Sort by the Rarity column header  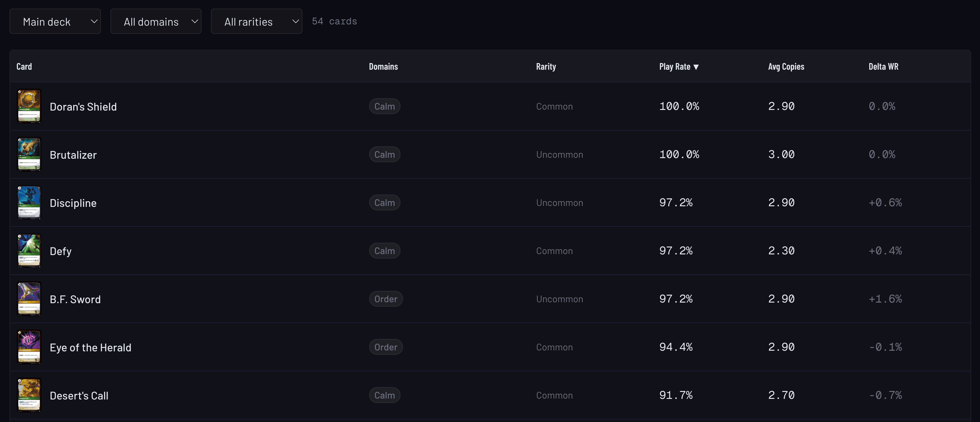point(546,66)
